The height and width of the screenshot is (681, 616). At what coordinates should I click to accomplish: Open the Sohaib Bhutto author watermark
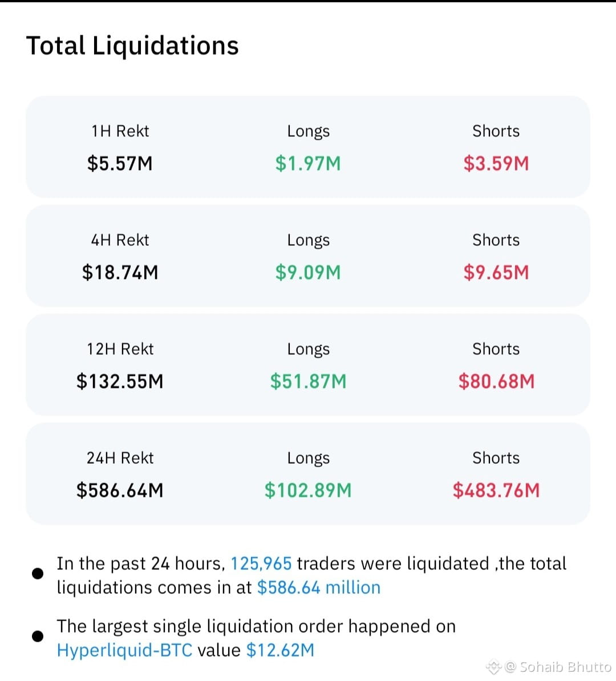pos(558,666)
